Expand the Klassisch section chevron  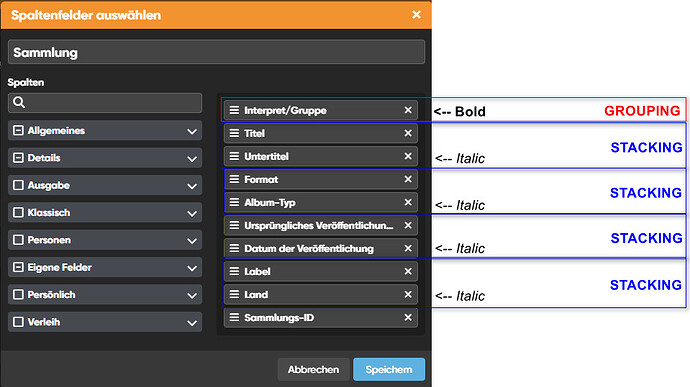pyautogui.click(x=192, y=214)
